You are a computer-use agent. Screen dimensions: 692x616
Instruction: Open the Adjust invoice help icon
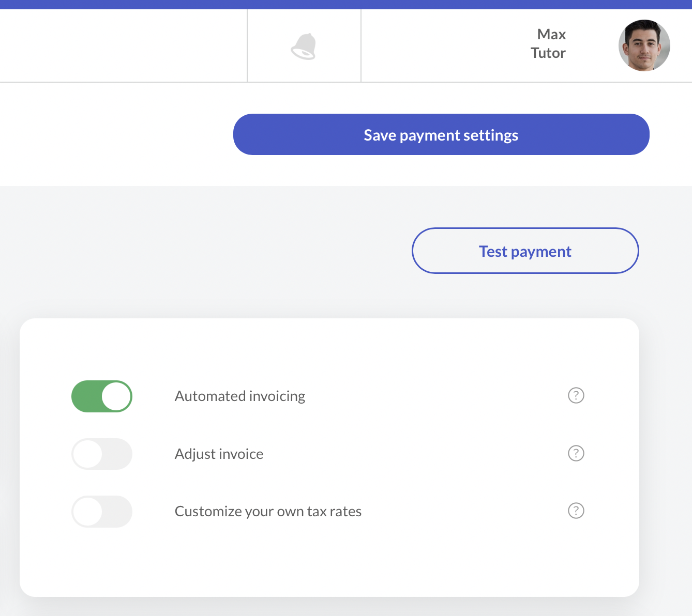point(576,453)
